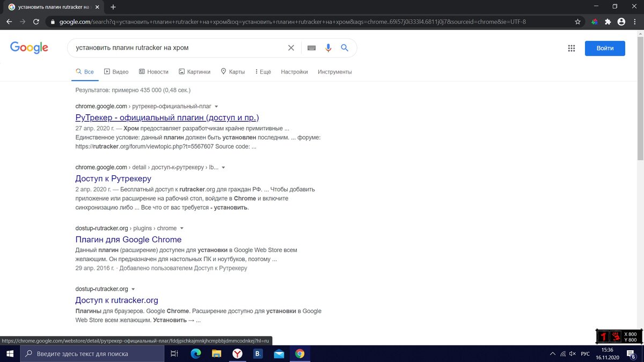Launch Yandex Browser from the taskbar
644x362 pixels.
click(237, 353)
